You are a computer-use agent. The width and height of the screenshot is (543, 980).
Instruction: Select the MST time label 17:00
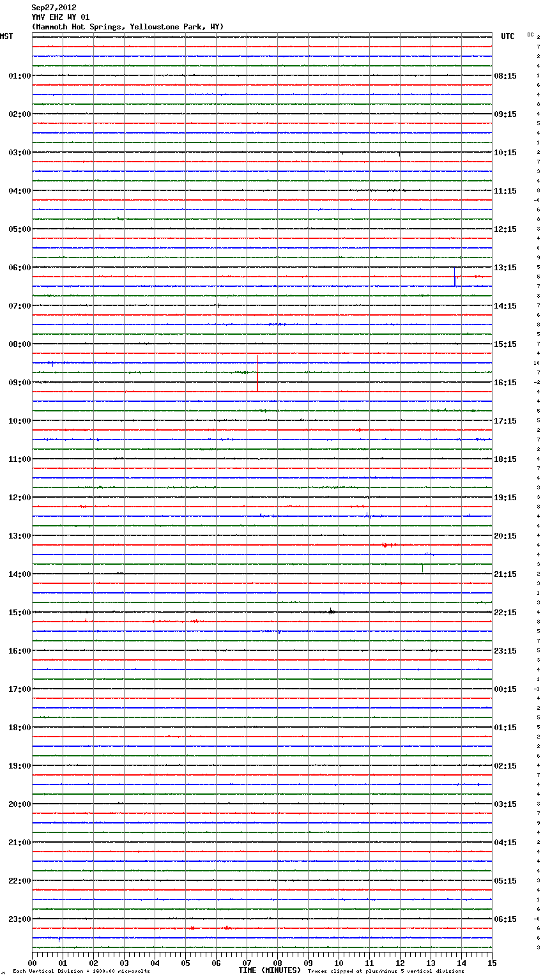20,689
